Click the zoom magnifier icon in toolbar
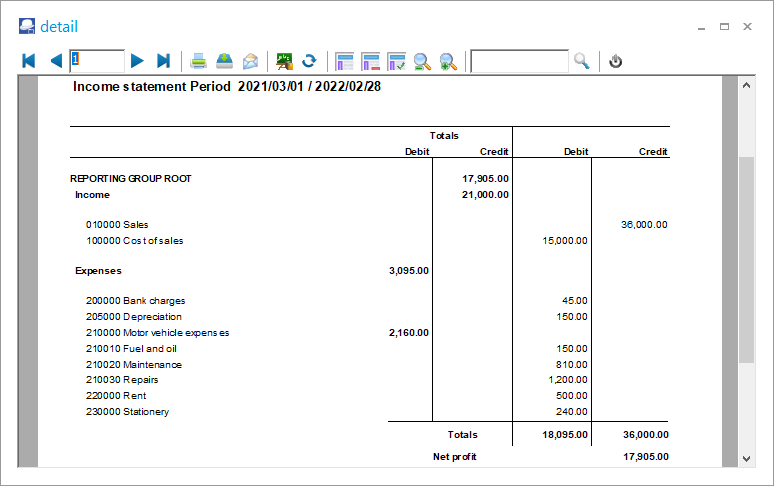 [x=422, y=61]
